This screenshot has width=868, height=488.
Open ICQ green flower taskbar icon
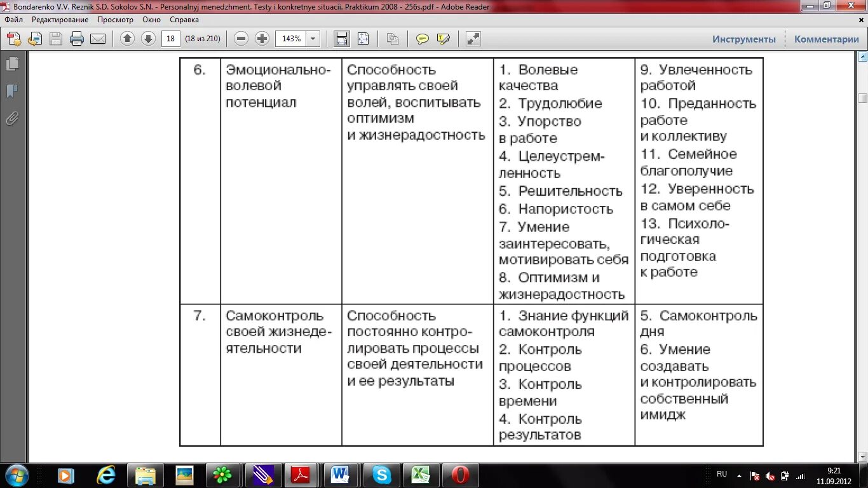click(224, 475)
